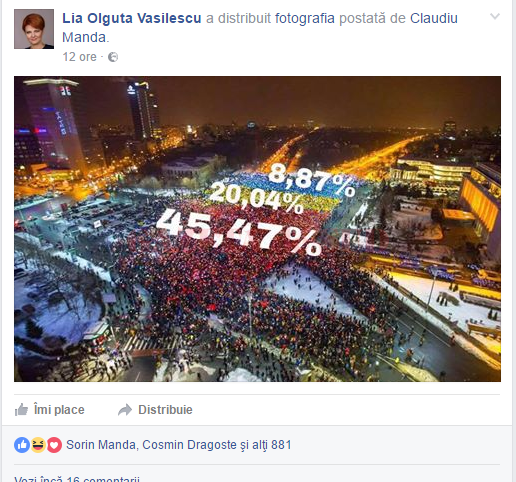Image resolution: width=516 pixels, height=482 pixels.
Task: Expand Vezi încă 16 comentarii
Action: [77, 479]
